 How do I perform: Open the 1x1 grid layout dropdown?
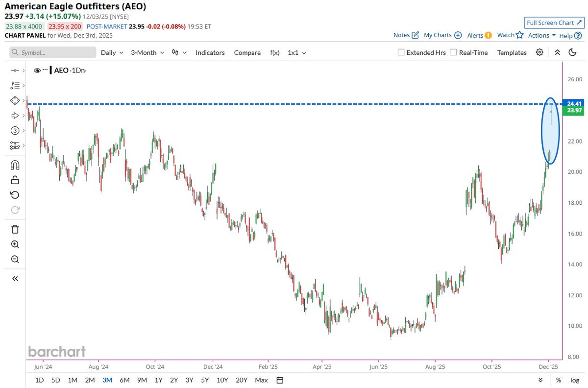pos(297,52)
